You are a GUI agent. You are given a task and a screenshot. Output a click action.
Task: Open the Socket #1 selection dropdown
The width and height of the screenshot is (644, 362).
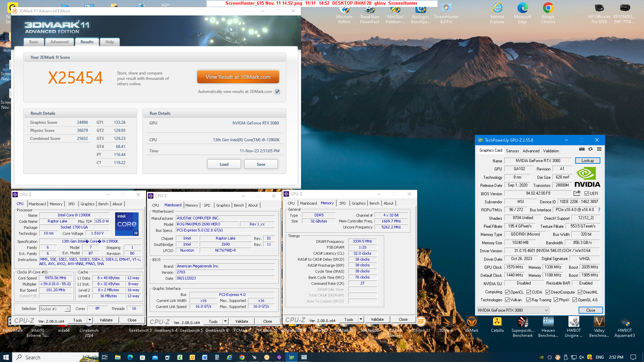point(55,309)
